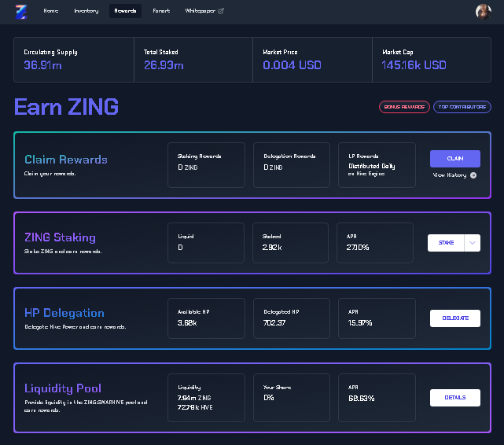Open Liquidity Pool Details button

[x=454, y=398]
